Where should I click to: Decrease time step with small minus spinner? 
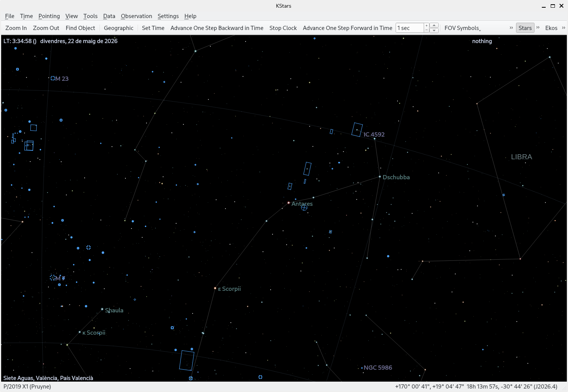coord(426,30)
